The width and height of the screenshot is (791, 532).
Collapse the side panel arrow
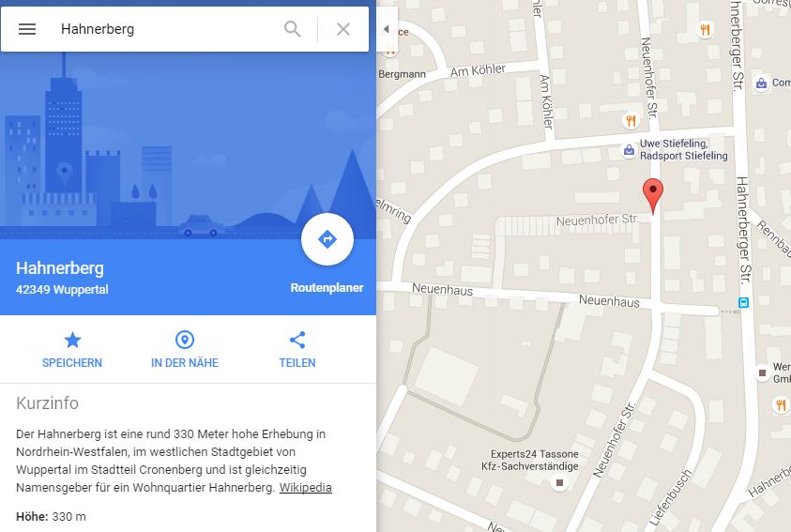click(x=387, y=29)
